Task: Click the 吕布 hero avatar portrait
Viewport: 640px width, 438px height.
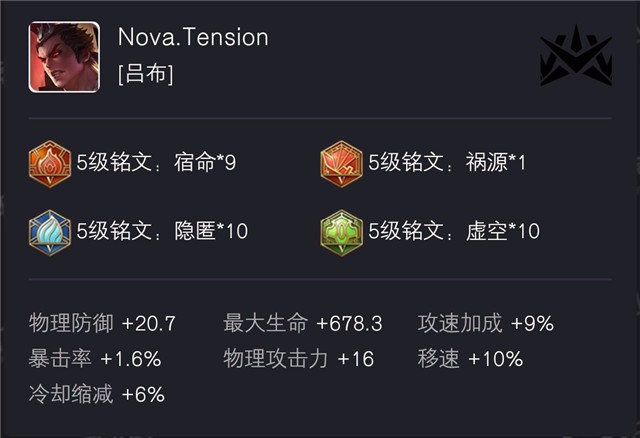Action: coord(64,57)
